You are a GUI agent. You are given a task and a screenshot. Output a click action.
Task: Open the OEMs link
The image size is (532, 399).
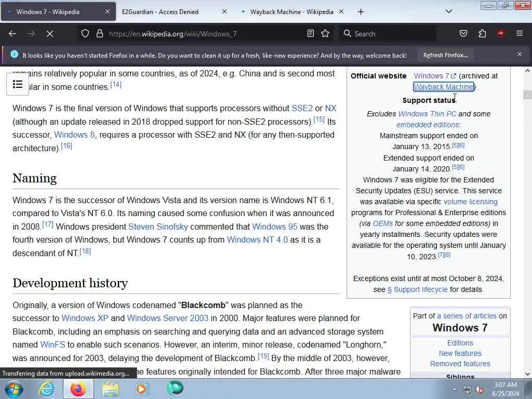pos(383,223)
